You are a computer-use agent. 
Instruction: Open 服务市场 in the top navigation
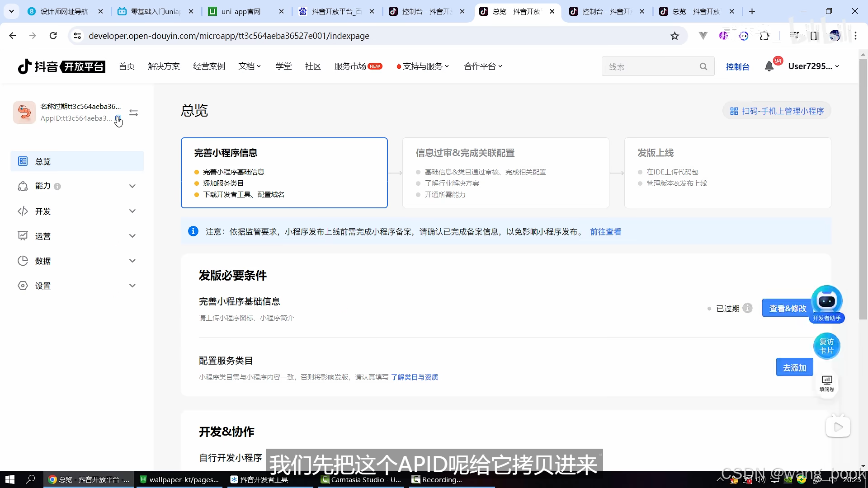tap(358, 66)
